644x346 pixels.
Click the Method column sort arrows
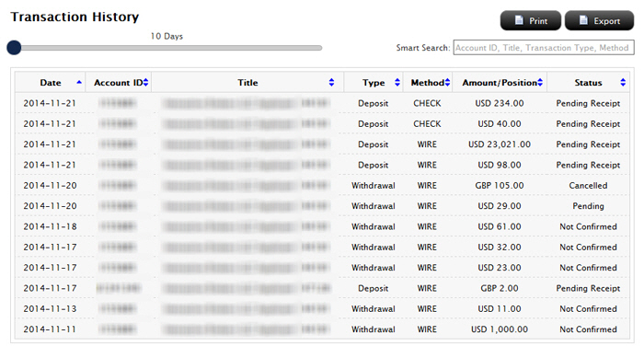[x=448, y=82]
